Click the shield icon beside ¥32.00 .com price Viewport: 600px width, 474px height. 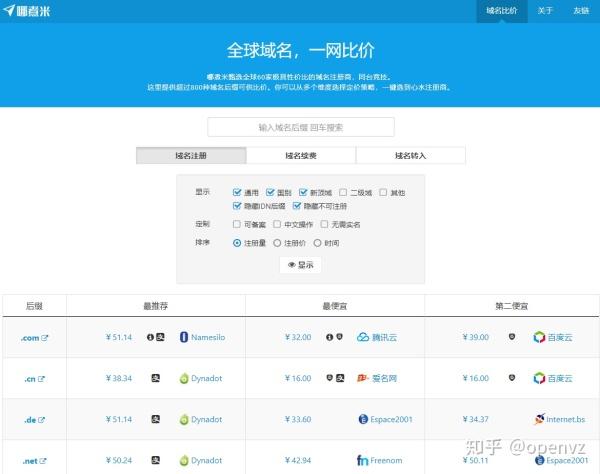click(x=339, y=337)
